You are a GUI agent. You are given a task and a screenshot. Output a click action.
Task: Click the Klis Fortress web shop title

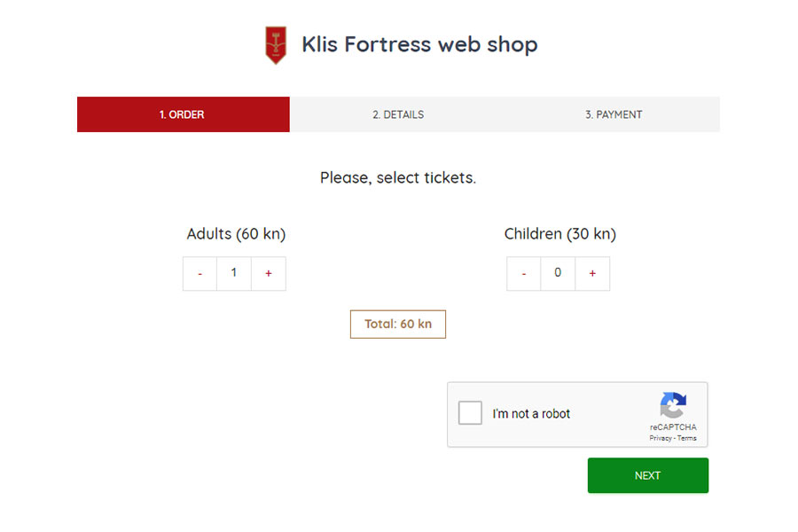[x=420, y=44]
